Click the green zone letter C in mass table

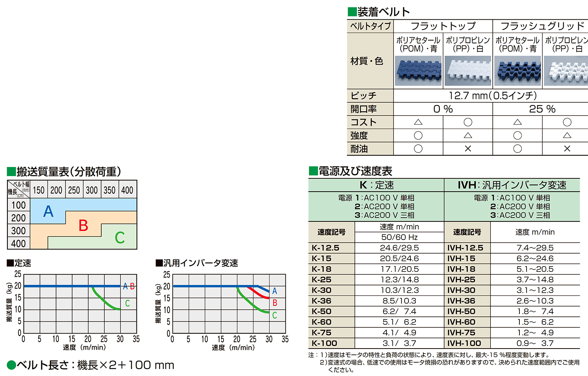click(120, 238)
